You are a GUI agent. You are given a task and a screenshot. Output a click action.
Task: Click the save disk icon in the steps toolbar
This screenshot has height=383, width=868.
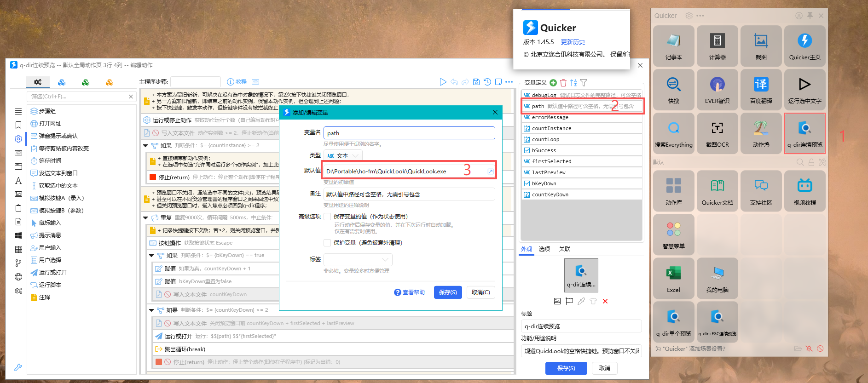[x=476, y=82]
